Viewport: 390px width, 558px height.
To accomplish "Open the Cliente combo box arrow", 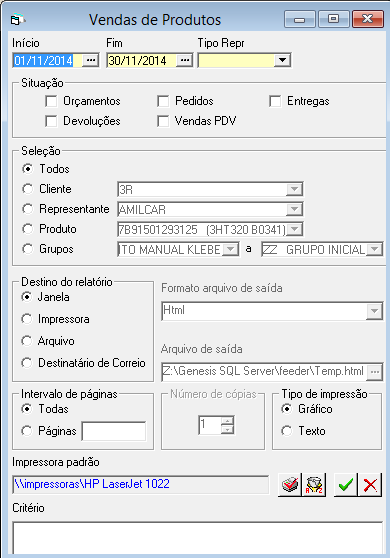I will [294, 189].
